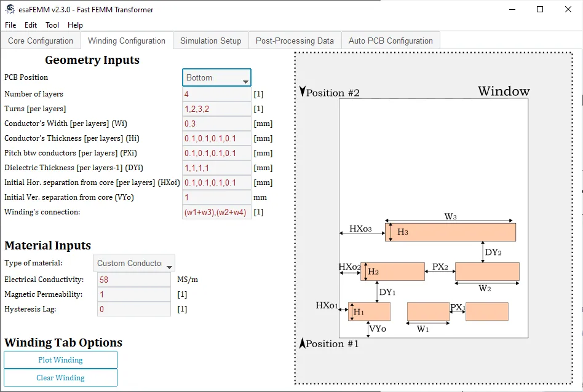This screenshot has width=583, height=392.
Task: Focus the Conductor's Width input field
Action: point(216,123)
